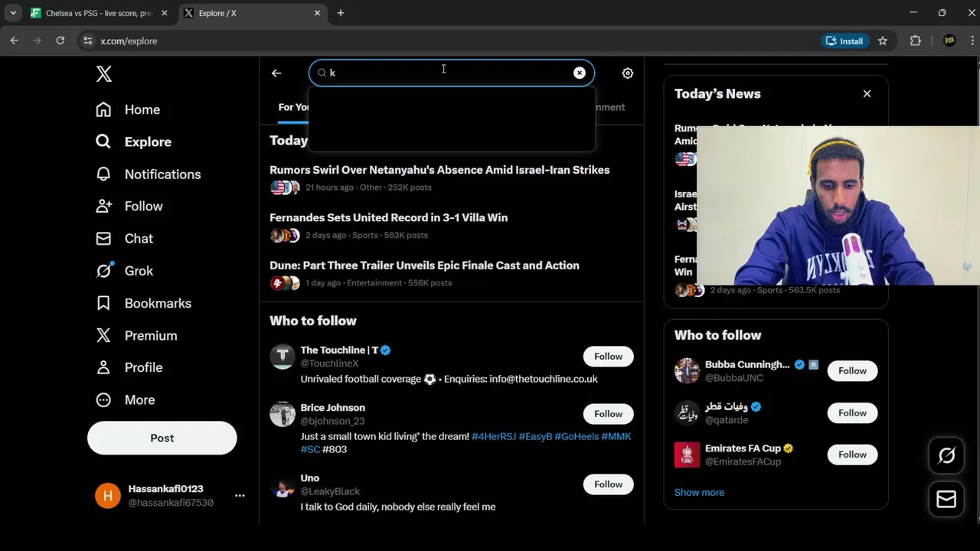Screen dimensions: 980x551
Task: Click the #4HerRSJ hashtag
Action: [x=494, y=436]
